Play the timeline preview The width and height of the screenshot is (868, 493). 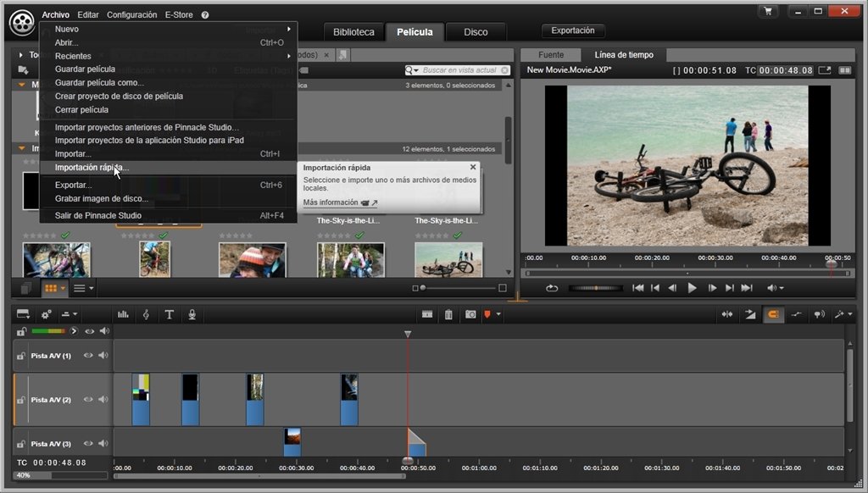(x=692, y=288)
